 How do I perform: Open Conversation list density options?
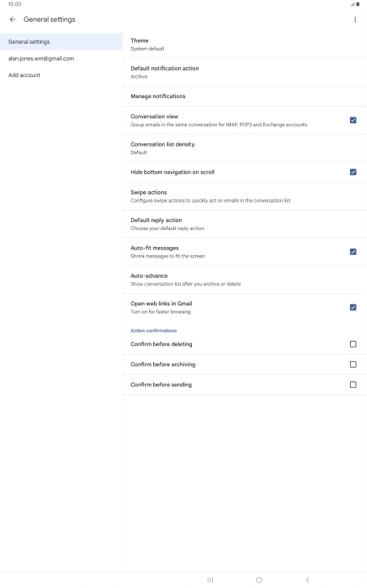(245, 148)
